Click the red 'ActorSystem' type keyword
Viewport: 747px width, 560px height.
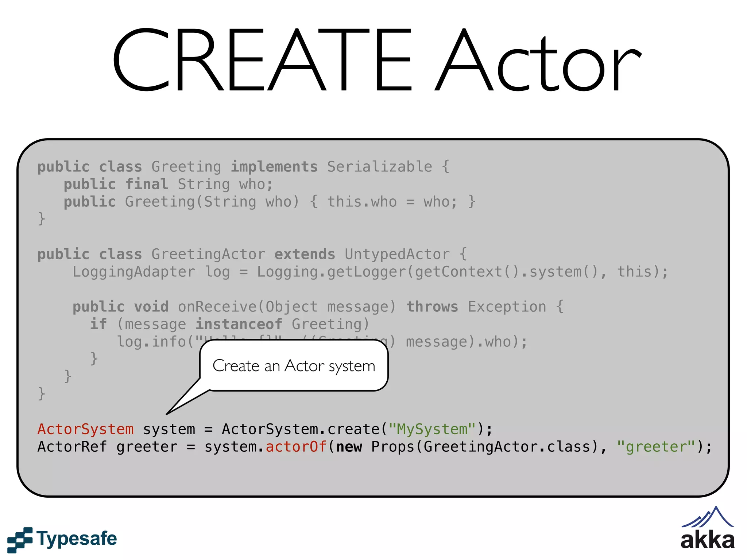pos(86,429)
